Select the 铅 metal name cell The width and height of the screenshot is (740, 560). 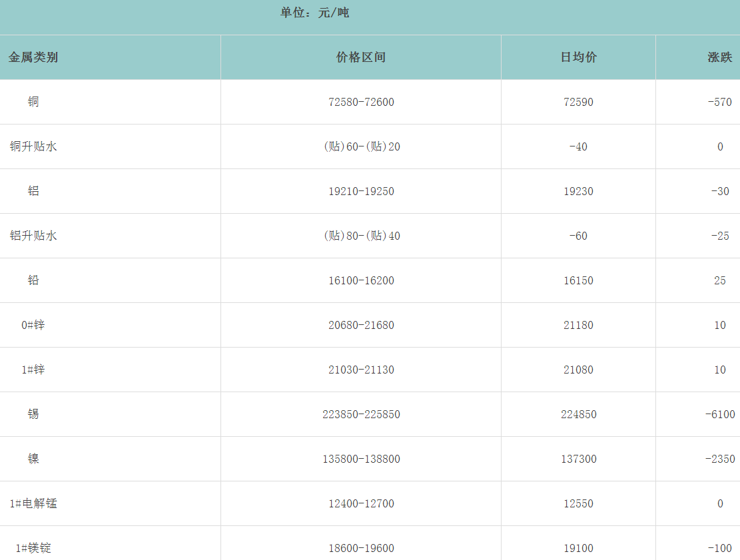click(x=33, y=280)
